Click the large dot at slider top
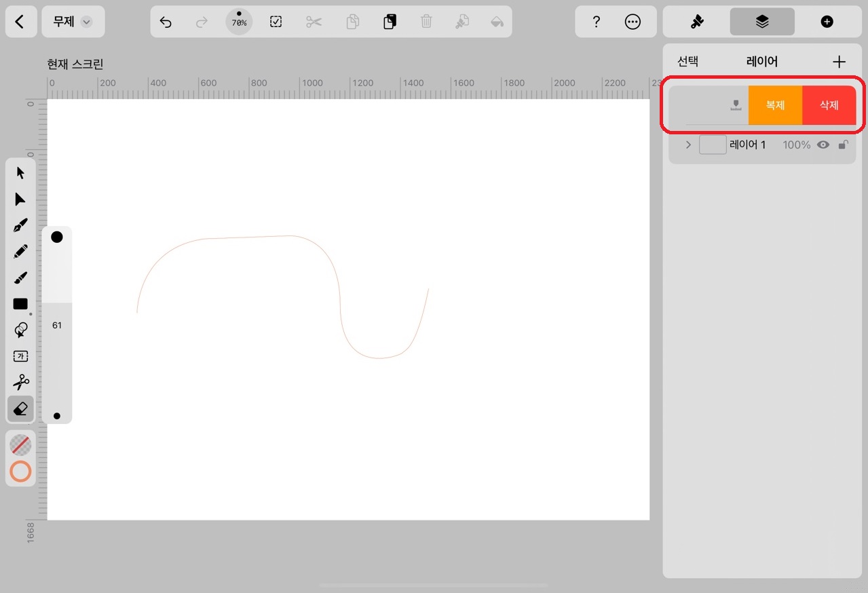Screen dimensions: 868x593 pyautogui.click(x=57, y=237)
